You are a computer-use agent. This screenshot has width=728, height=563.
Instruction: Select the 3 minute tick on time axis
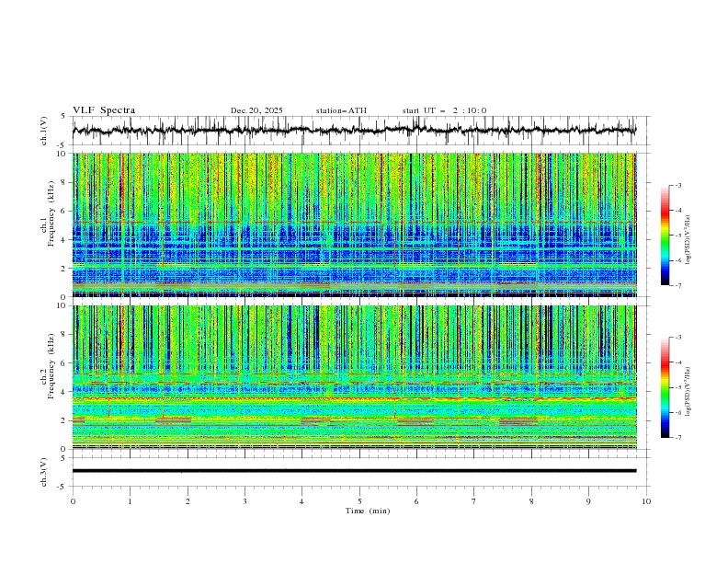[245, 500]
